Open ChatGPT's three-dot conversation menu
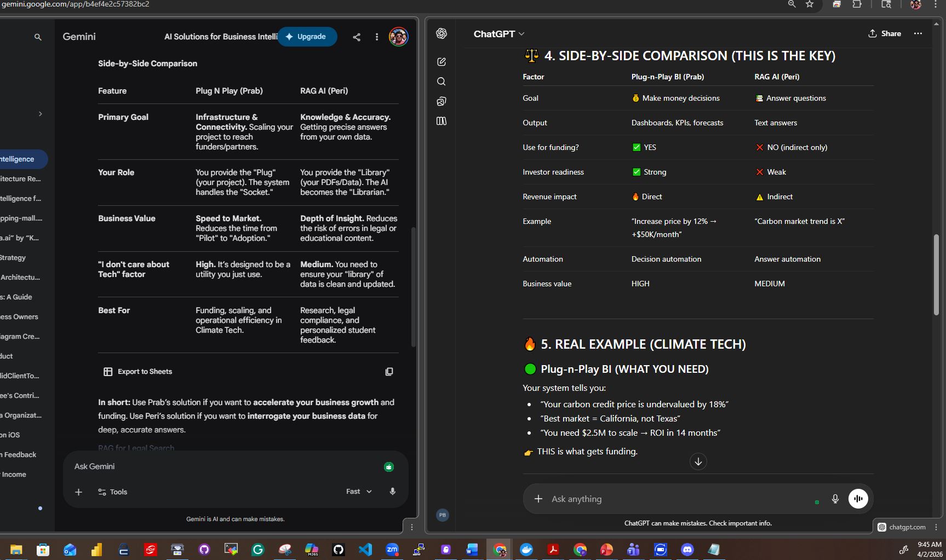The image size is (946, 560). pyautogui.click(x=918, y=33)
